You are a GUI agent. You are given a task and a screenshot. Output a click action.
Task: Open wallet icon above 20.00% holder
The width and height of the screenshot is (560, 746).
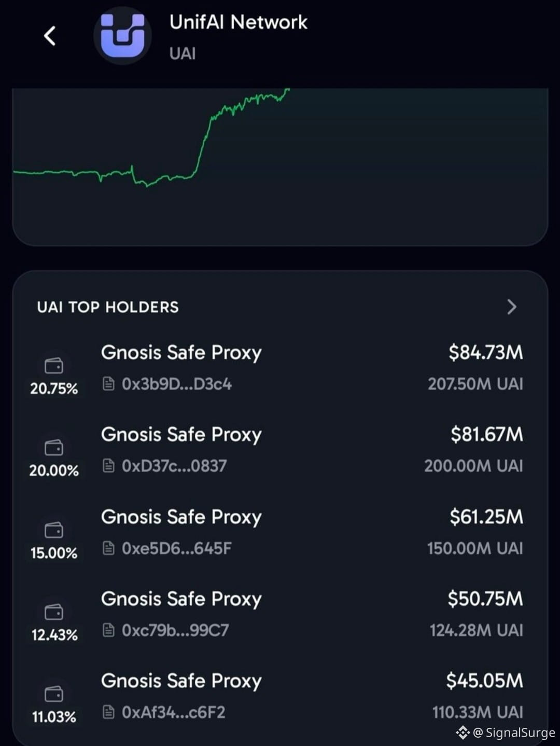click(x=54, y=448)
